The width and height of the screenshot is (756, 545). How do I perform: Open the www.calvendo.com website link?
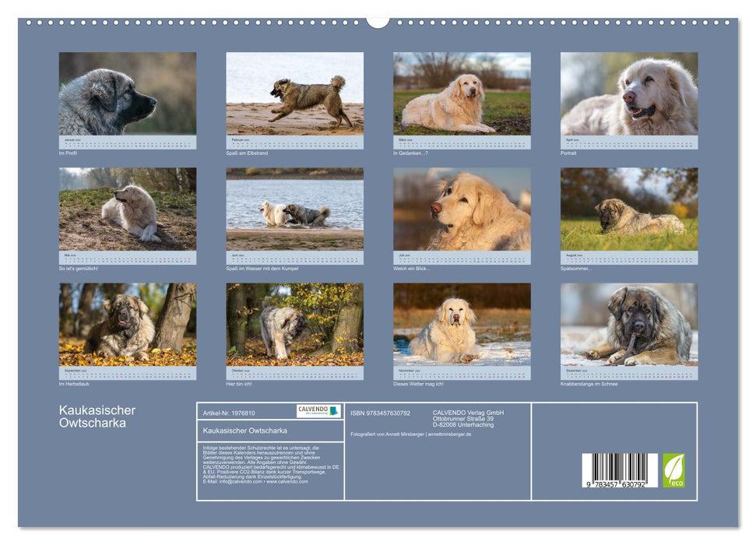point(288,483)
